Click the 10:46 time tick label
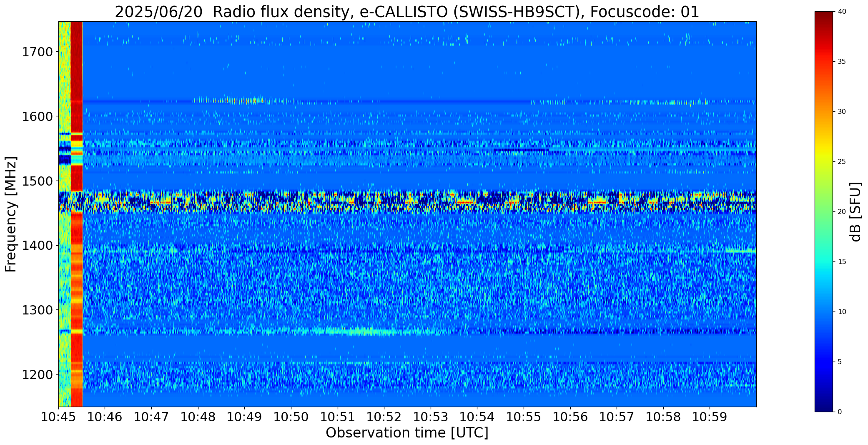 [105, 417]
